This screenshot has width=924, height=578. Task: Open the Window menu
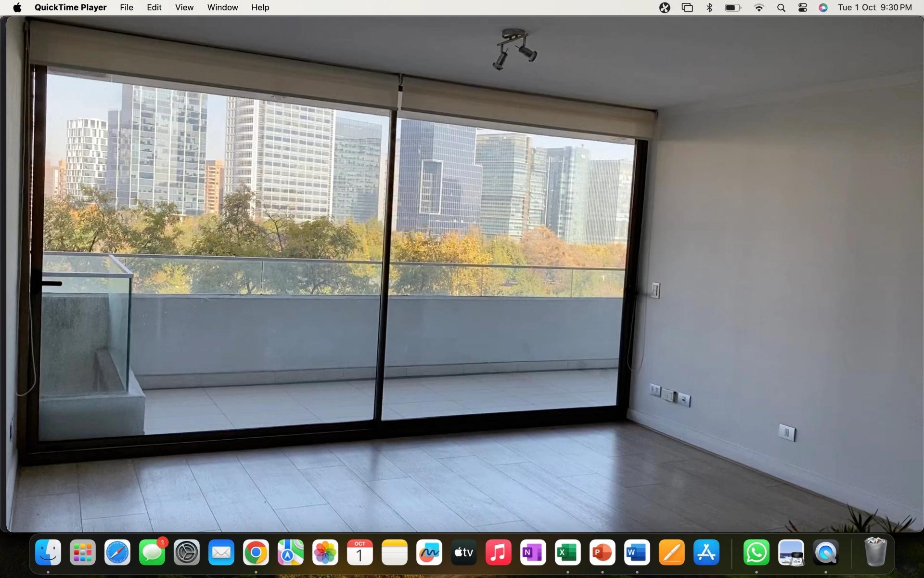click(x=222, y=8)
